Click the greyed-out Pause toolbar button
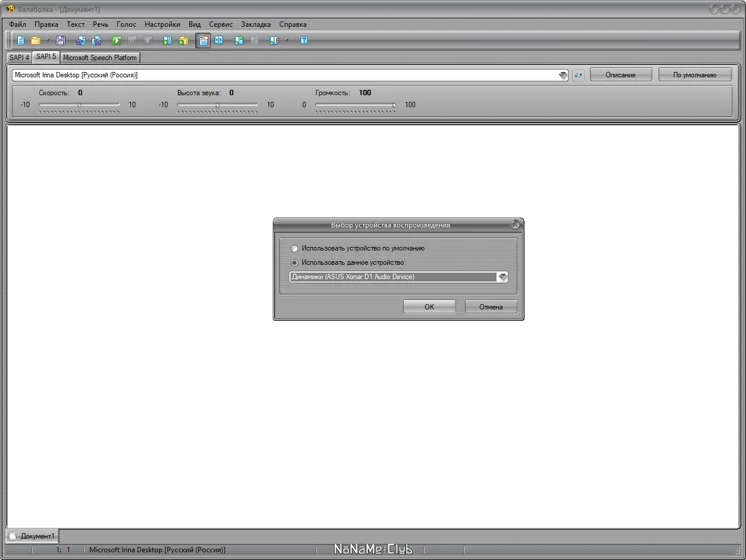The width and height of the screenshot is (746, 560). click(132, 40)
